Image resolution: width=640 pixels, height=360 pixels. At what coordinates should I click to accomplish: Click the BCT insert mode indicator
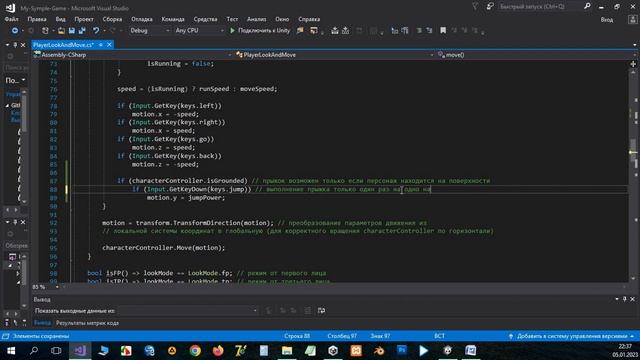point(440,336)
